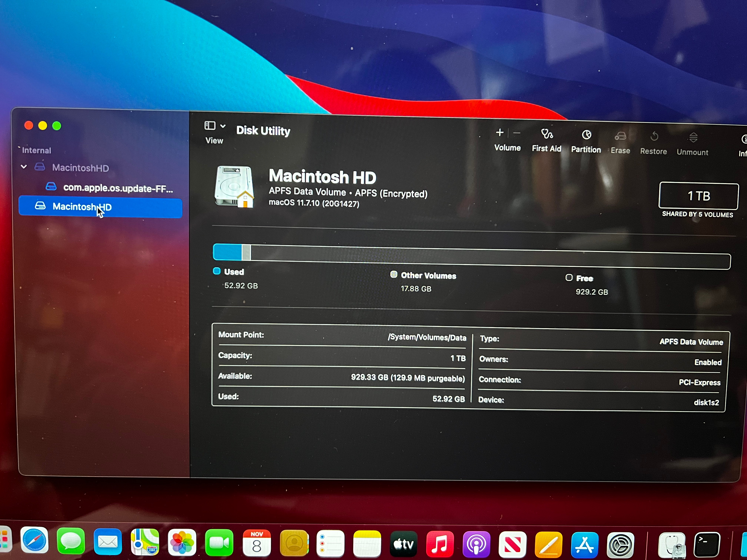
Task: Click the Unmount eject icon
Action: pos(693,137)
